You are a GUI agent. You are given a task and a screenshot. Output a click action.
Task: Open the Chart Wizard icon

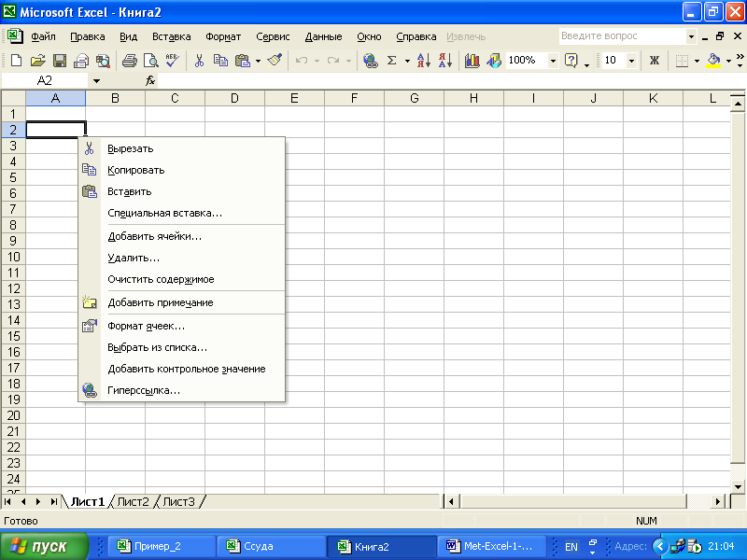[x=472, y=61]
